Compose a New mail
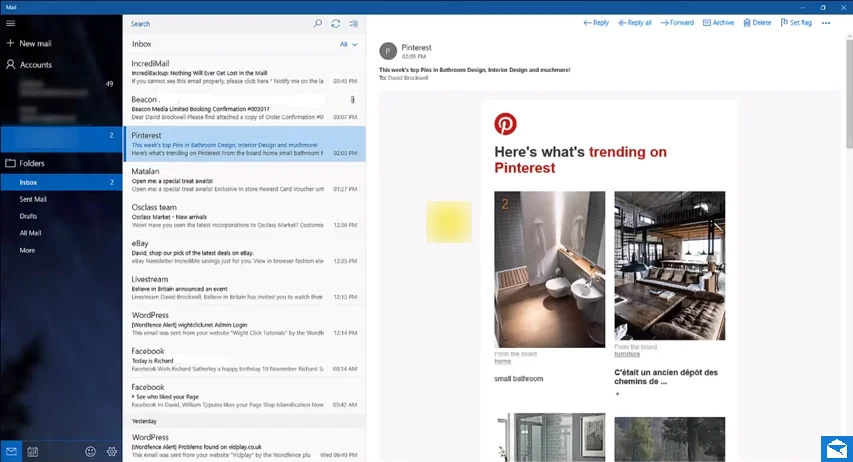 point(35,43)
